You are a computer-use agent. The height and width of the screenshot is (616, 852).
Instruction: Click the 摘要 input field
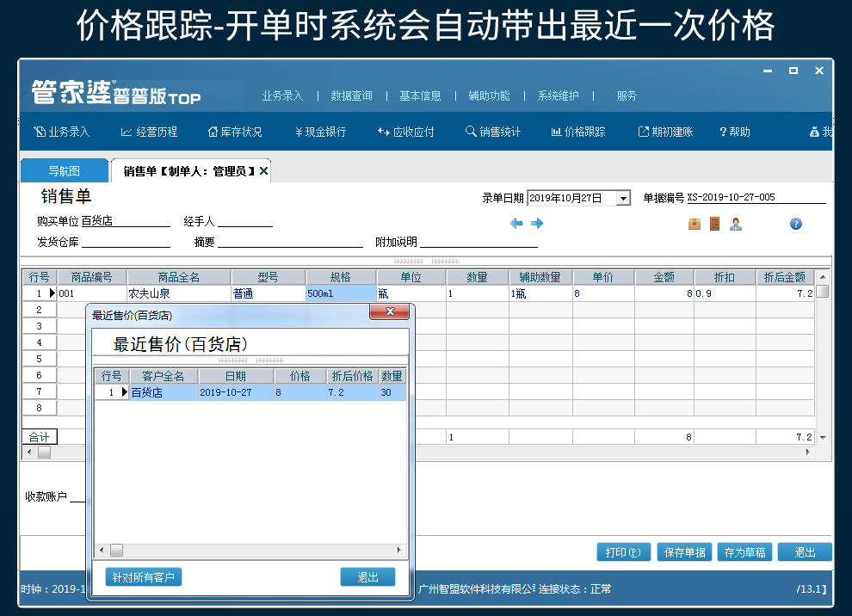[x=290, y=242]
